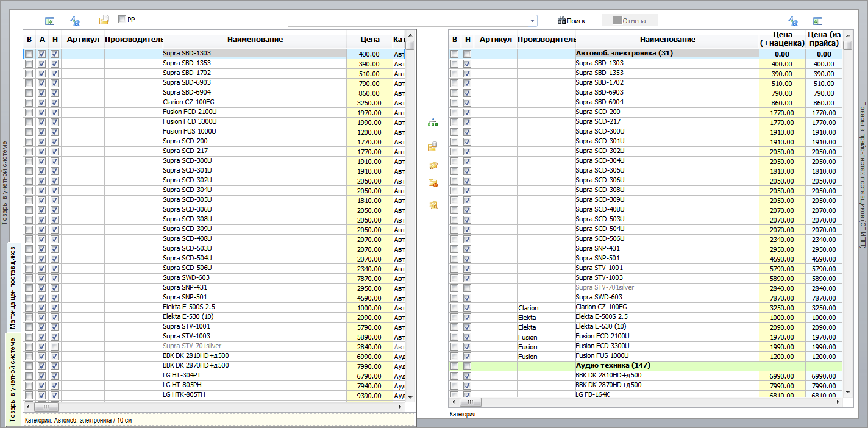Select Supra SWD-603 name in right table
The width and height of the screenshot is (868, 428).
coord(599,298)
